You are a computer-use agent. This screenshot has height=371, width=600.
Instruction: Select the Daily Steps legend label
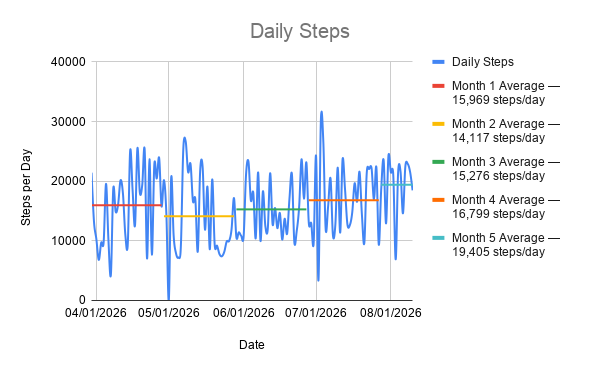(483, 62)
